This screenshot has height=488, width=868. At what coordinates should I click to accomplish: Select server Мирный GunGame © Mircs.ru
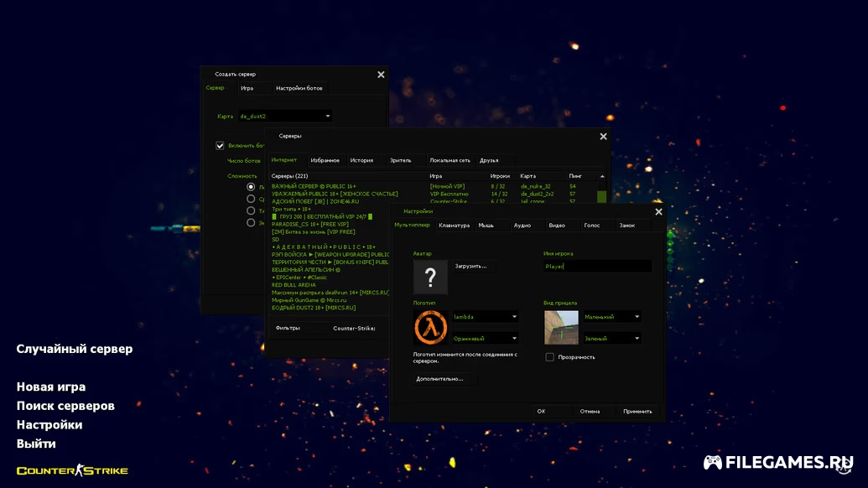pos(309,300)
